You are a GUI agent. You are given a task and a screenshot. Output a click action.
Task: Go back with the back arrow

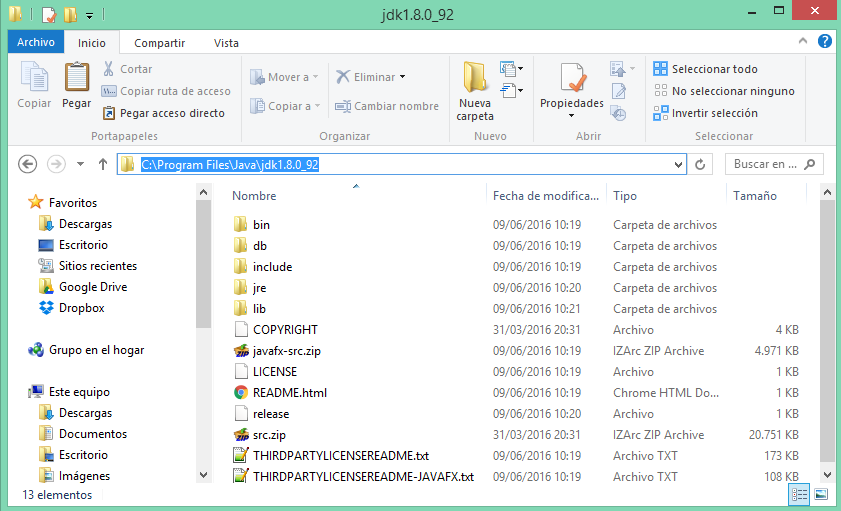coord(27,164)
